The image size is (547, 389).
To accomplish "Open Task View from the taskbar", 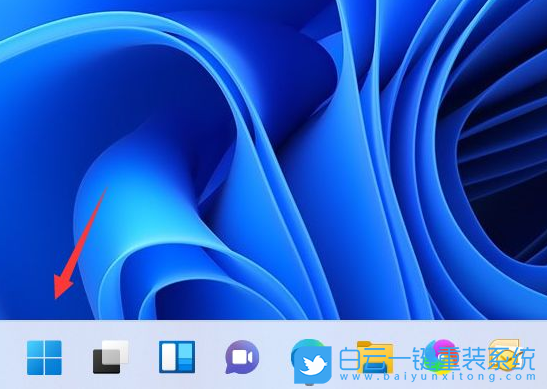I will point(111,357).
